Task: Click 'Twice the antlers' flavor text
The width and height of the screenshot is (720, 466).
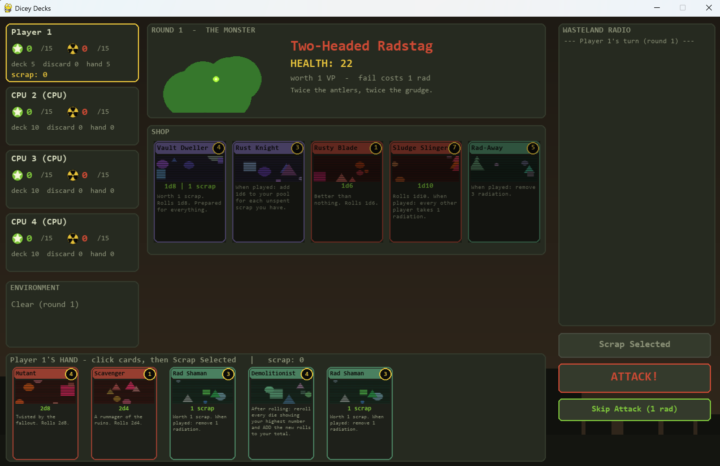Action: (x=361, y=90)
